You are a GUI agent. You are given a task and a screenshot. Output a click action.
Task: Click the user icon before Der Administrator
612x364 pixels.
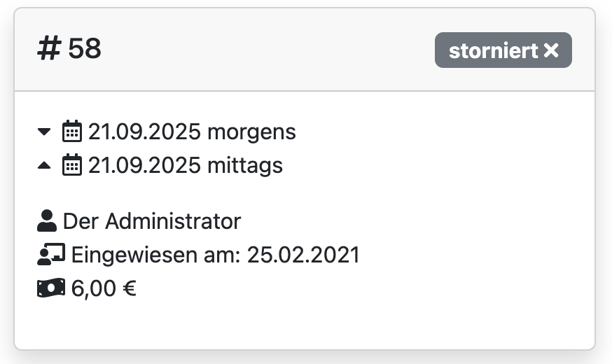(x=47, y=220)
